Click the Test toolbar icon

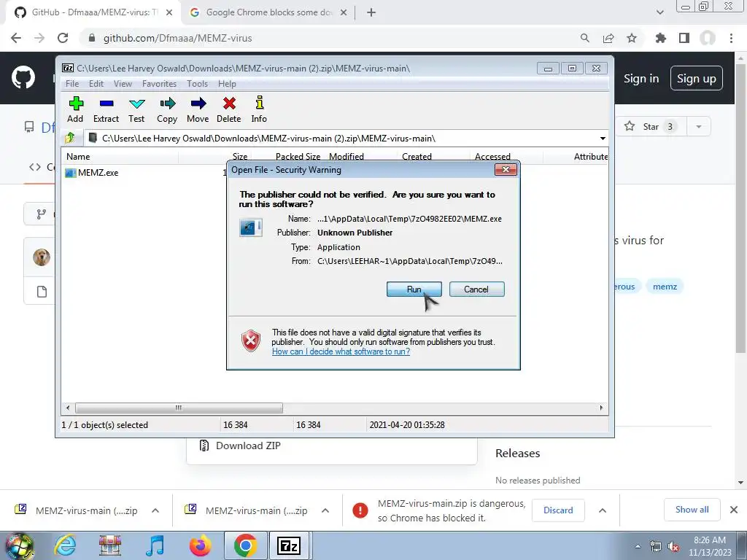136,109
